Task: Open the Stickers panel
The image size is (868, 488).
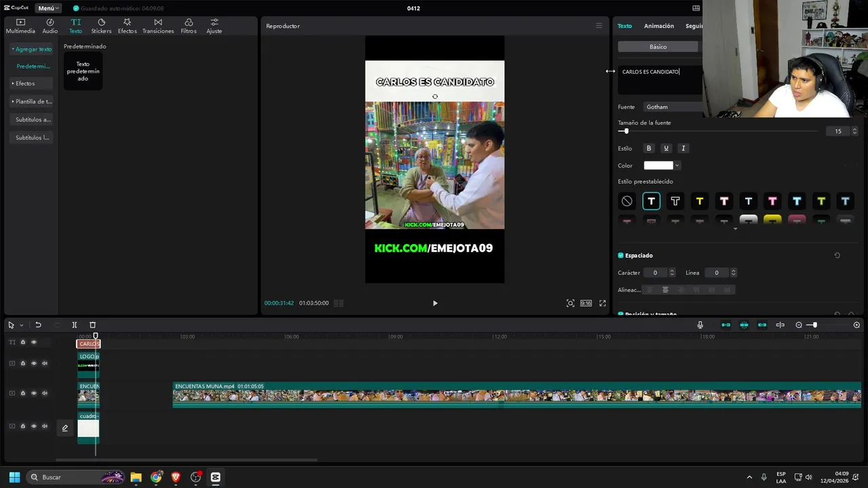Action: [x=101, y=26]
